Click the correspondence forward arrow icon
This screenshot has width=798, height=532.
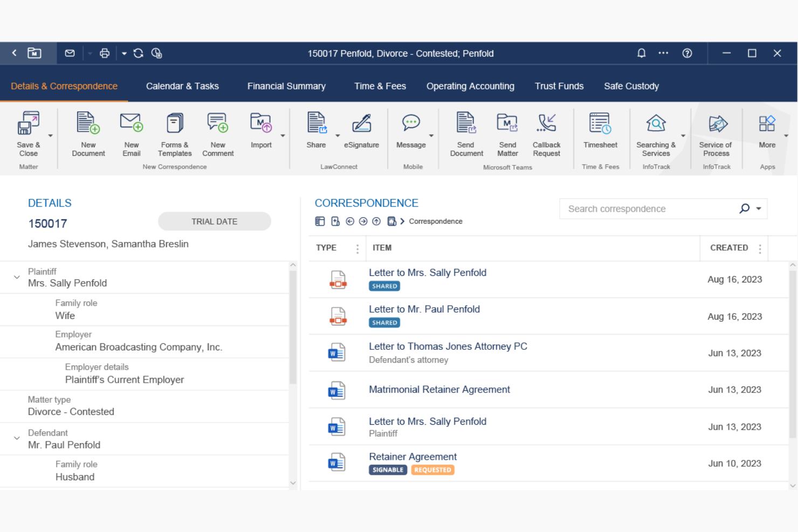coord(363,222)
